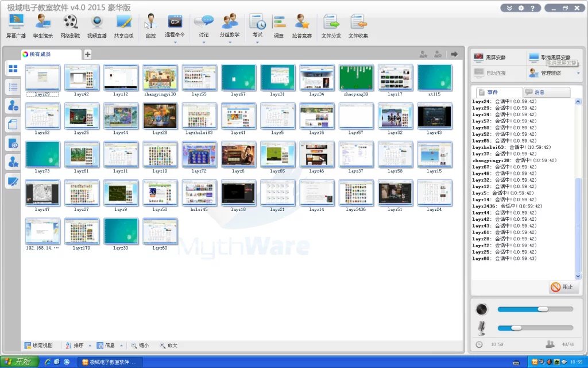The height and width of the screenshot is (368, 588).
Task: Select student thumbnail st115
Action: point(434,80)
